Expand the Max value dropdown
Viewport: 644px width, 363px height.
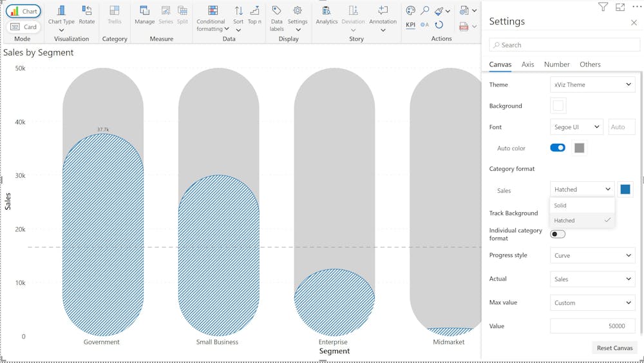593,302
